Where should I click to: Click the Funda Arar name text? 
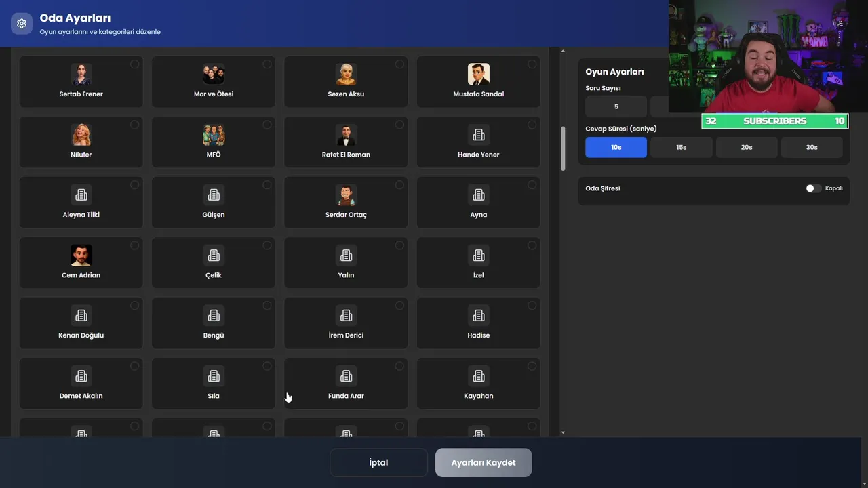click(346, 396)
